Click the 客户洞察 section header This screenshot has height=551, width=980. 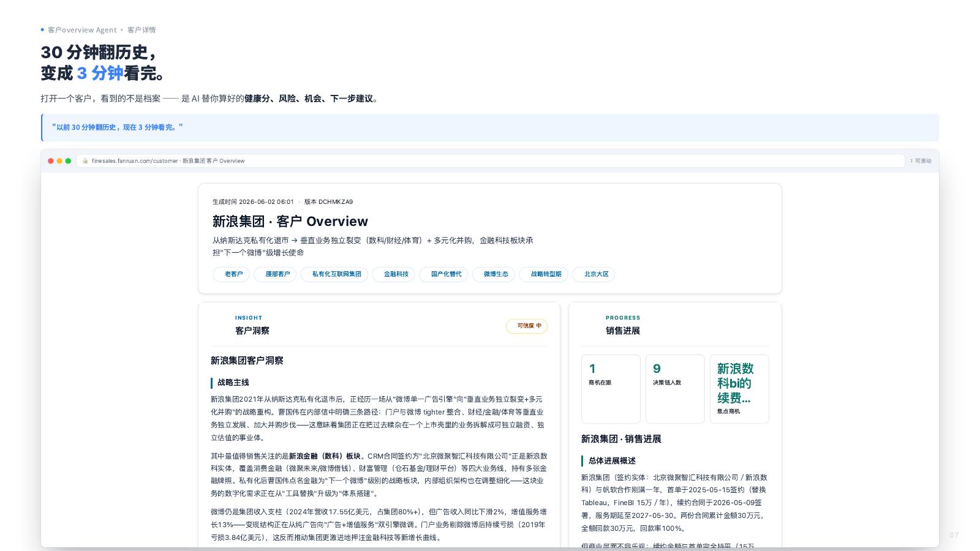[252, 331]
